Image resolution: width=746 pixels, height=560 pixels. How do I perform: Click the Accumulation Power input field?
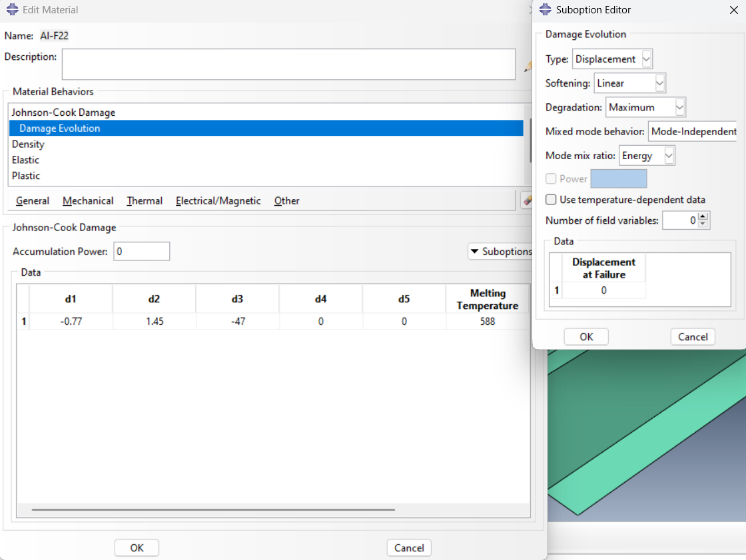(x=142, y=251)
